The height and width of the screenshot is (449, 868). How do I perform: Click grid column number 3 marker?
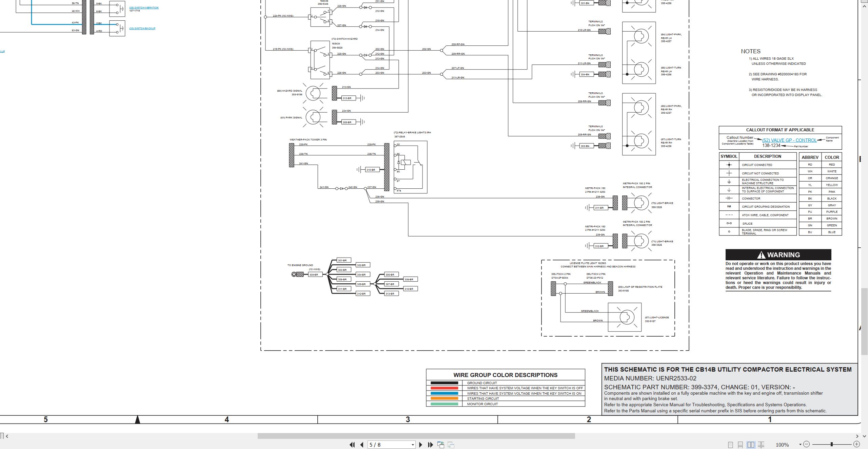408,420
